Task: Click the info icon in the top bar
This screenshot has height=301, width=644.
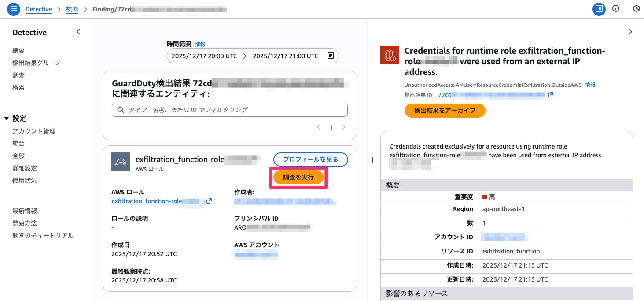Action: pyautogui.click(x=616, y=8)
